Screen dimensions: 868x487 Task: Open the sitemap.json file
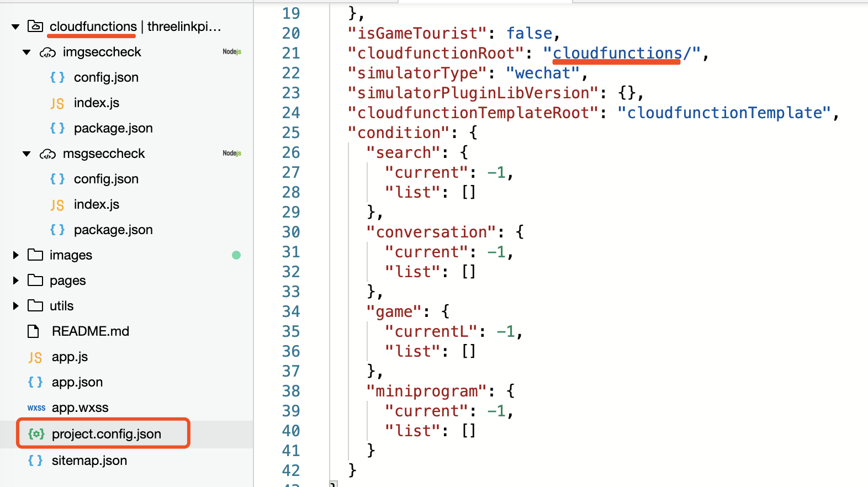coord(89,460)
